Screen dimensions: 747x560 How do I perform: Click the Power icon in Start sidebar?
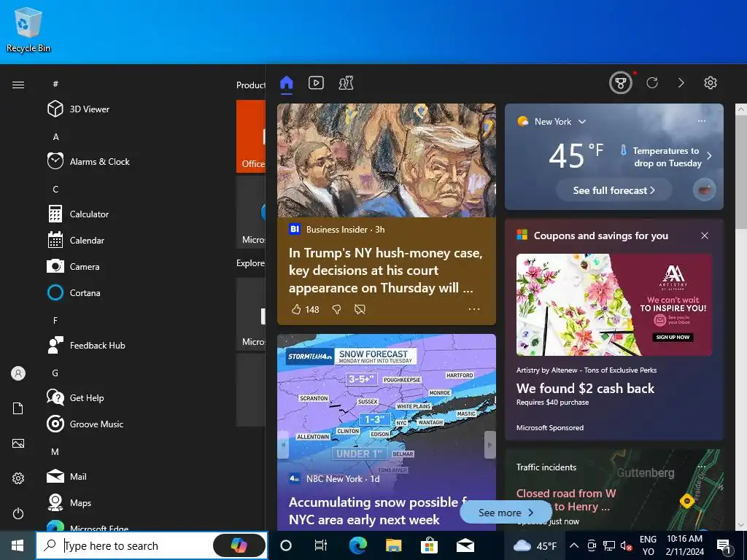click(18, 513)
